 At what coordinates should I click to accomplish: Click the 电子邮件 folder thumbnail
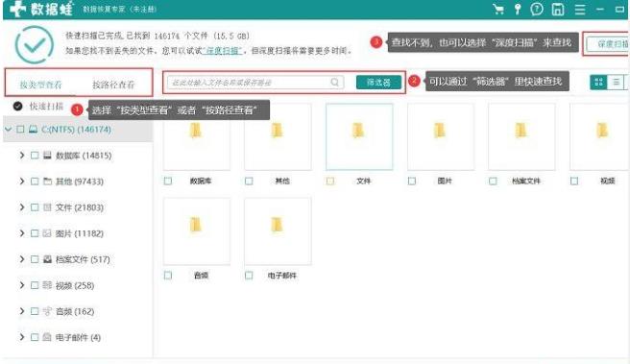tap(278, 231)
